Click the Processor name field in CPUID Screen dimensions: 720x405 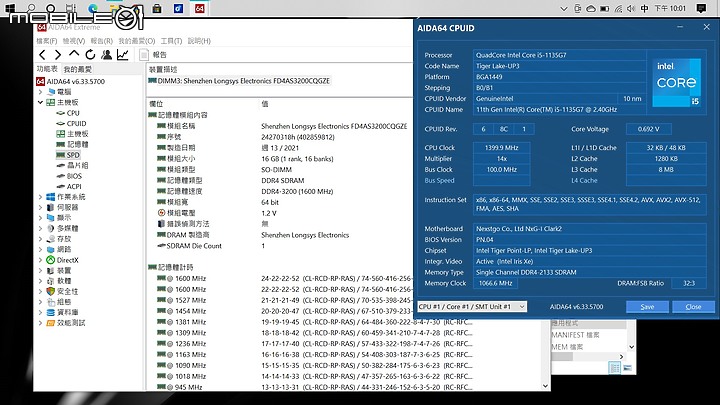559,55
